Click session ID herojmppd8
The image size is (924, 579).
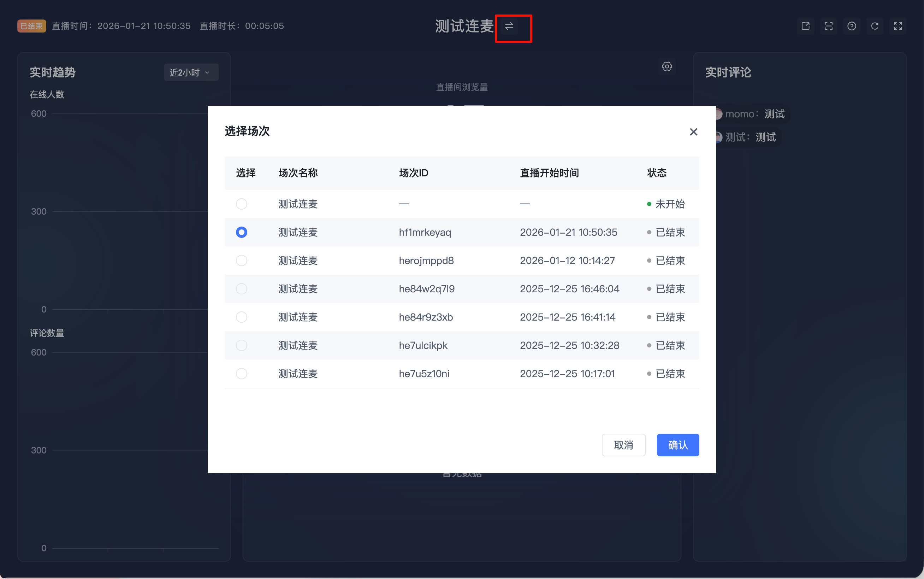(426, 261)
